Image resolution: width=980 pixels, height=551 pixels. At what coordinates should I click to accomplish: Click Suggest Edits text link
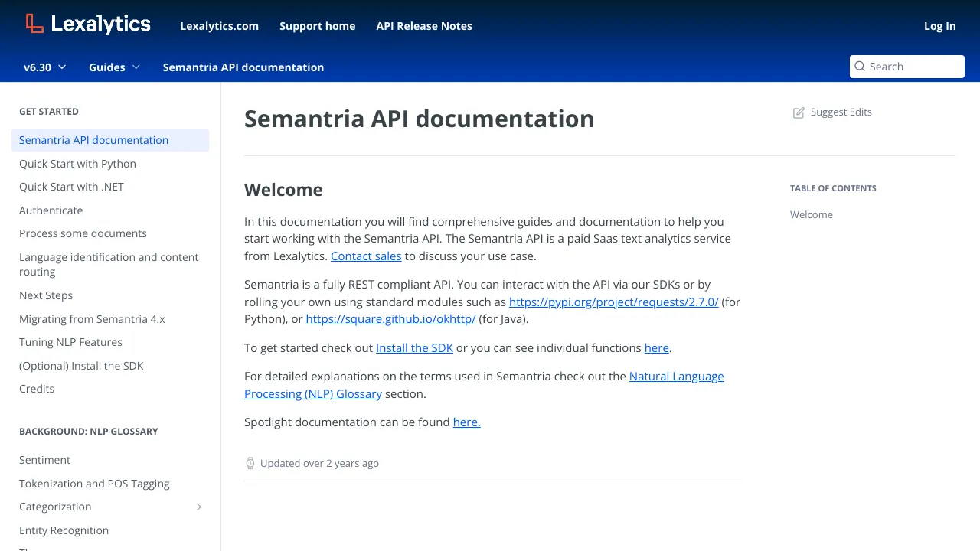coord(841,112)
